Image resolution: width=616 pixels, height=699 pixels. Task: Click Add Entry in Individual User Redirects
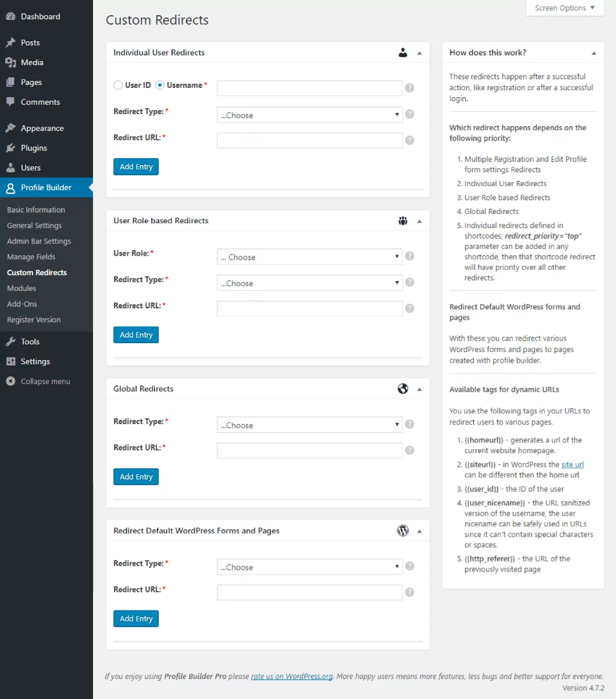[136, 167]
